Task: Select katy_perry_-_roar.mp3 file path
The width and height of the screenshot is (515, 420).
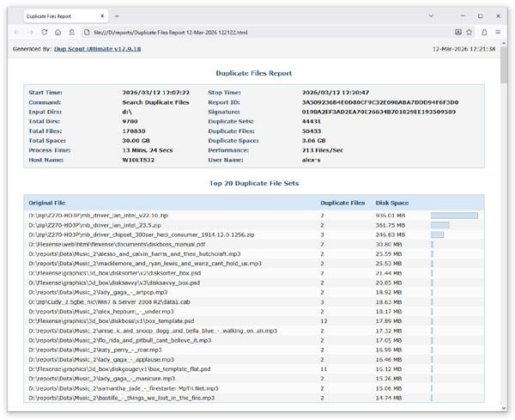Action: (95, 350)
